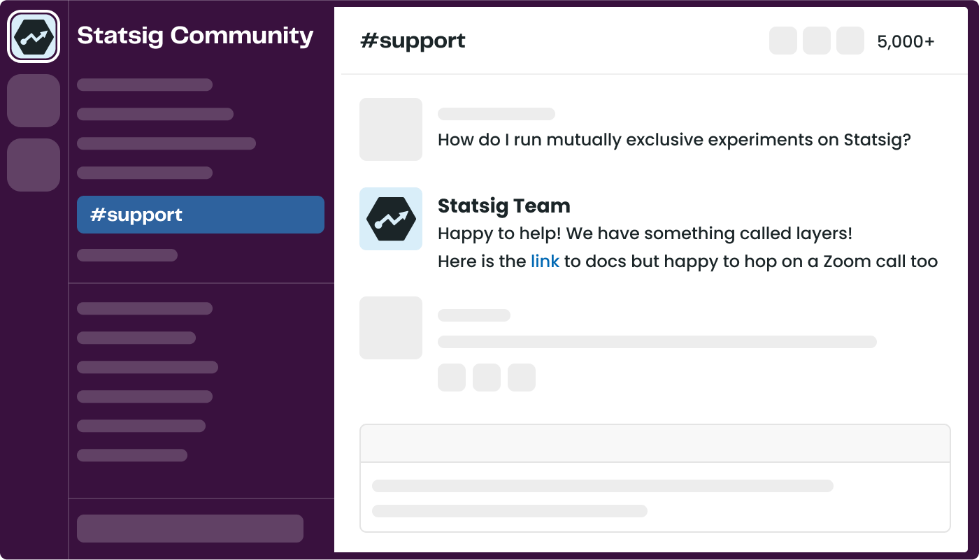Click the middle reaction under the third message
Viewport: 979px width, 560px height.
point(487,378)
